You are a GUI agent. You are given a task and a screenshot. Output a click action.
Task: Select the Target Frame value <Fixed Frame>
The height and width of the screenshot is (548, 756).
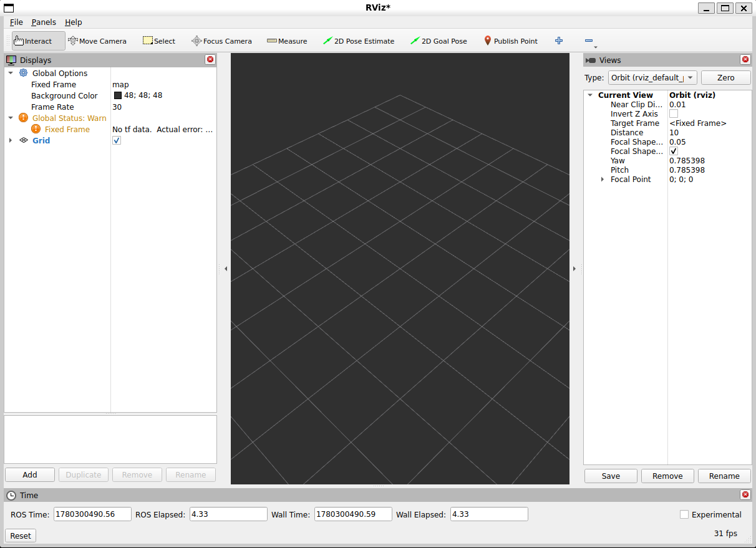point(698,123)
